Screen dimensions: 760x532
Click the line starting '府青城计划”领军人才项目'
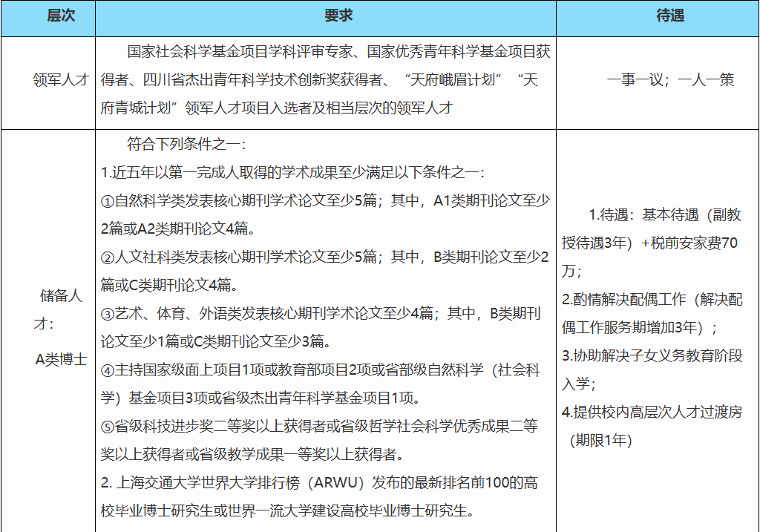click(x=277, y=108)
